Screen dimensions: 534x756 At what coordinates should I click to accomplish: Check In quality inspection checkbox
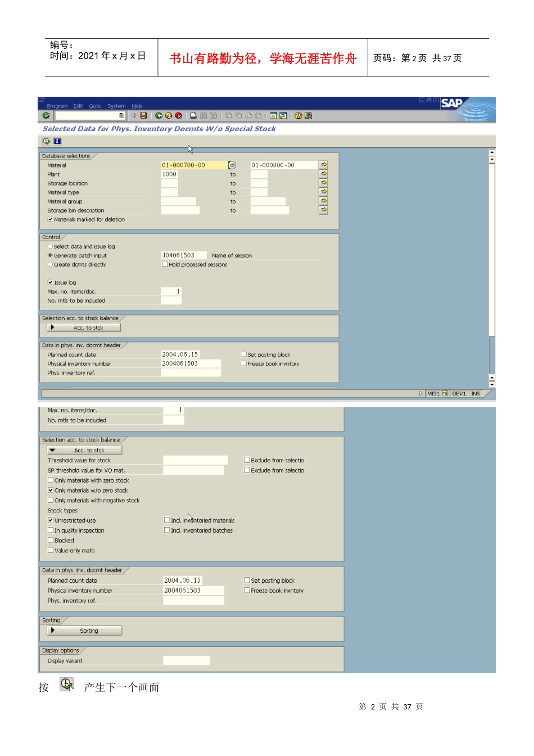(x=51, y=530)
